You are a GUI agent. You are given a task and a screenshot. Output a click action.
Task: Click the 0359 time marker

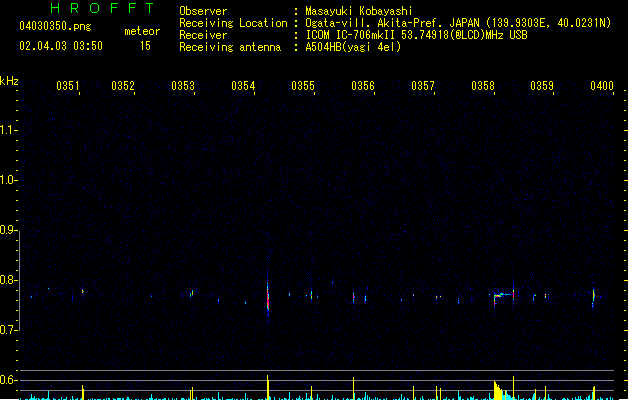click(542, 85)
